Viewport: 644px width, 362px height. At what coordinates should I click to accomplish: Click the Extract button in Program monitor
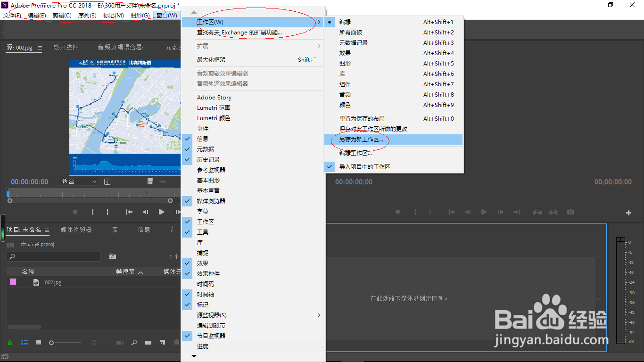pyautogui.click(x=553, y=212)
